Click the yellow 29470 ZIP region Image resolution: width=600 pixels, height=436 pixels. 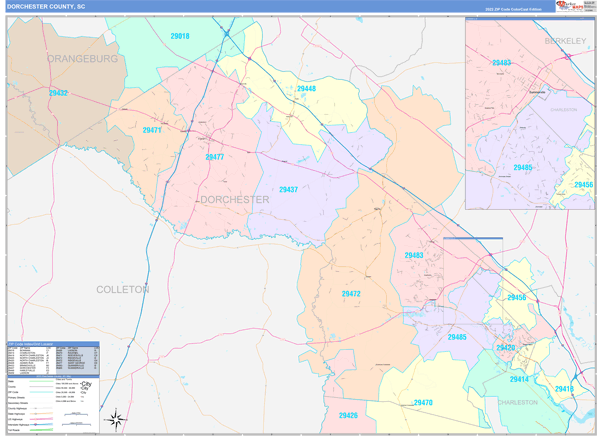(422, 403)
